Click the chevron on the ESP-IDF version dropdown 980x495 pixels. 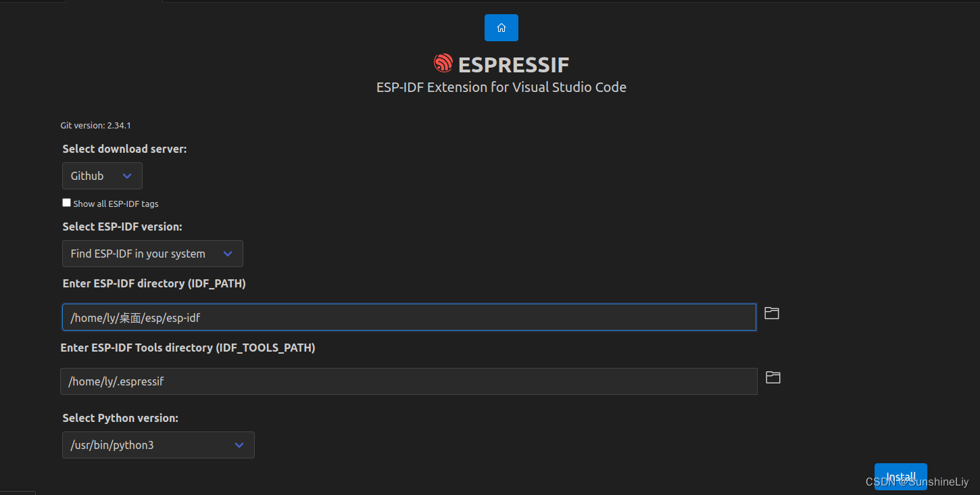point(228,254)
